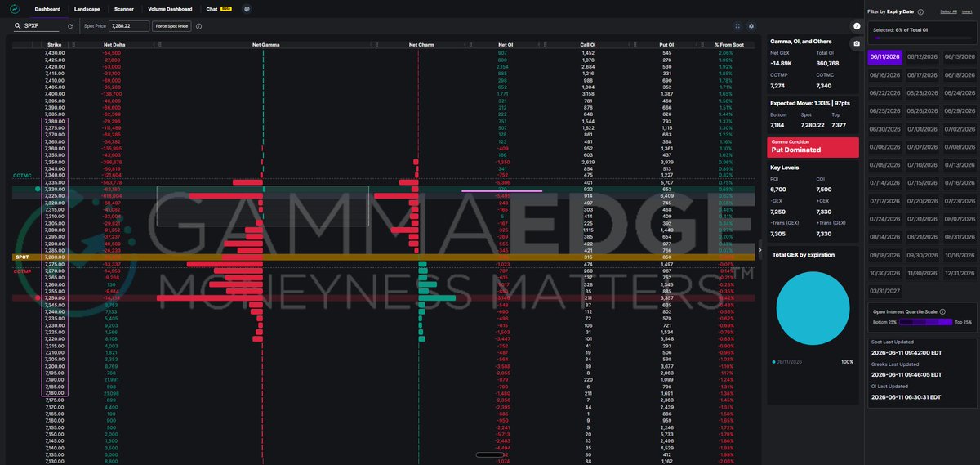Select the 06/30/2026 expiry date
This screenshot has width=980, height=465.
tap(884, 128)
